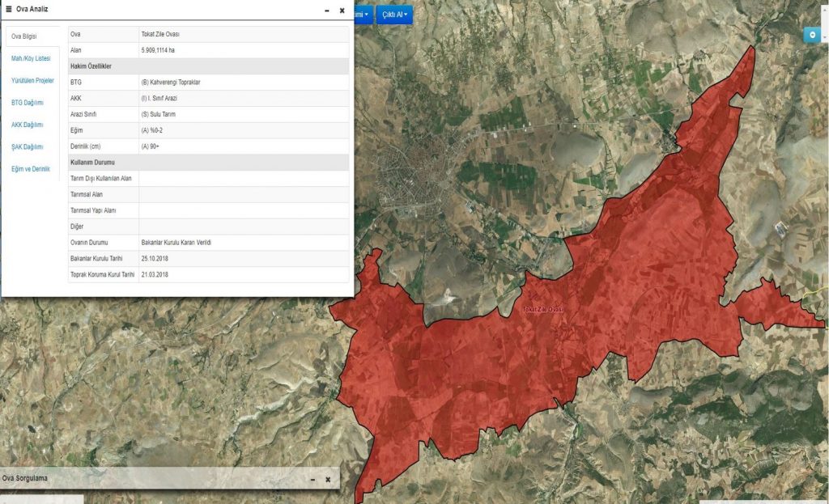
Task: Click the hamburger icon beside Ova Analiz
Action: pyautogui.click(x=9, y=10)
